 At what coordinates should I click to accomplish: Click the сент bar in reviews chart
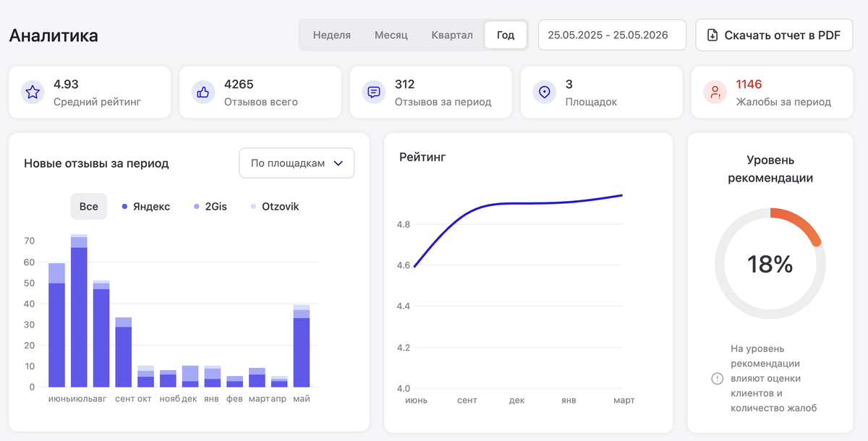(124, 352)
